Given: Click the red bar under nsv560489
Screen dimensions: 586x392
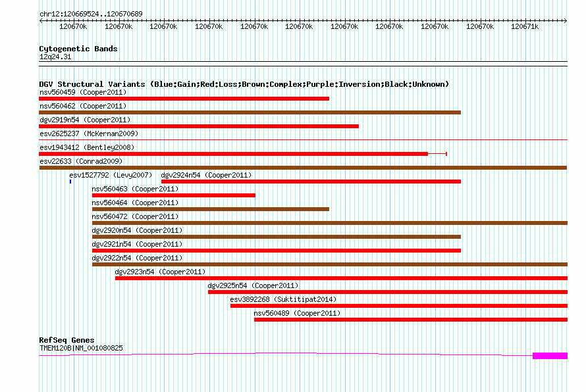Looking at the screenshot, I should pos(411,320).
